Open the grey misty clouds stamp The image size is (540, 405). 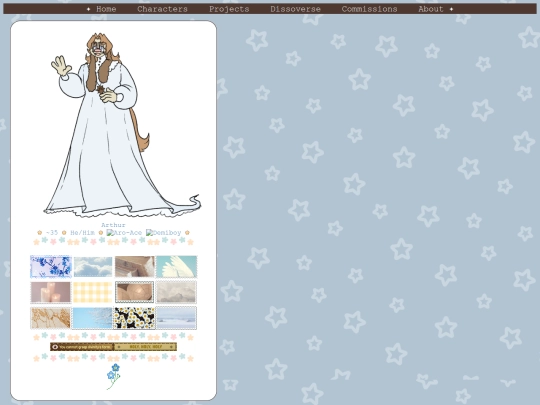[x=176, y=292]
